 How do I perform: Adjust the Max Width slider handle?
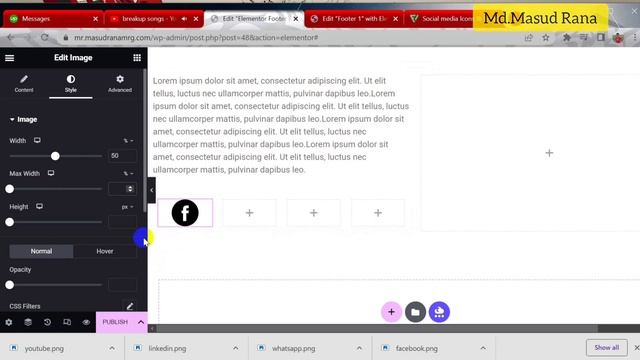coord(10,189)
